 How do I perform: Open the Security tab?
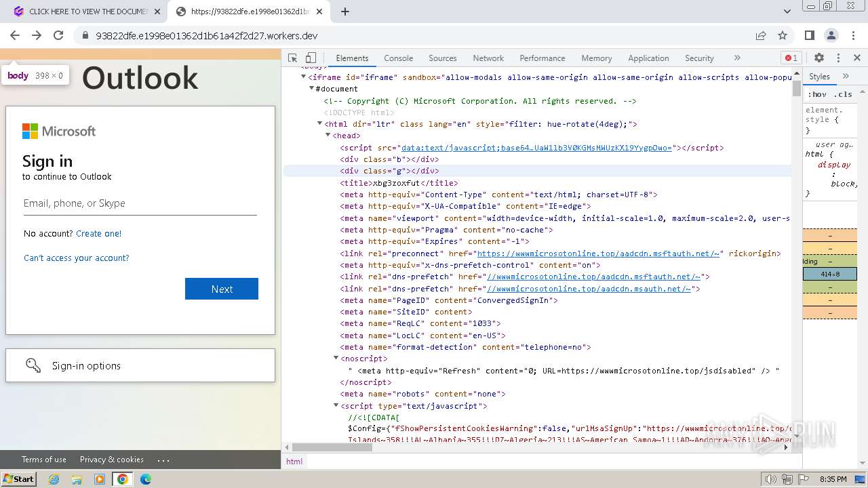pos(699,58)
